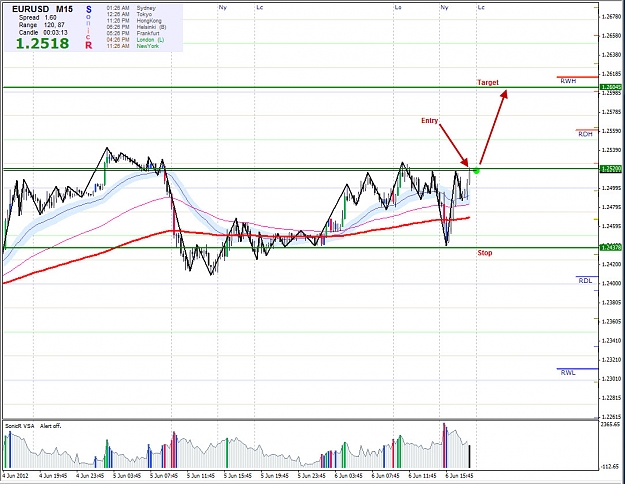Click the 1.23010 price axis label
This screenshot has height=484, width=625.
611,379
